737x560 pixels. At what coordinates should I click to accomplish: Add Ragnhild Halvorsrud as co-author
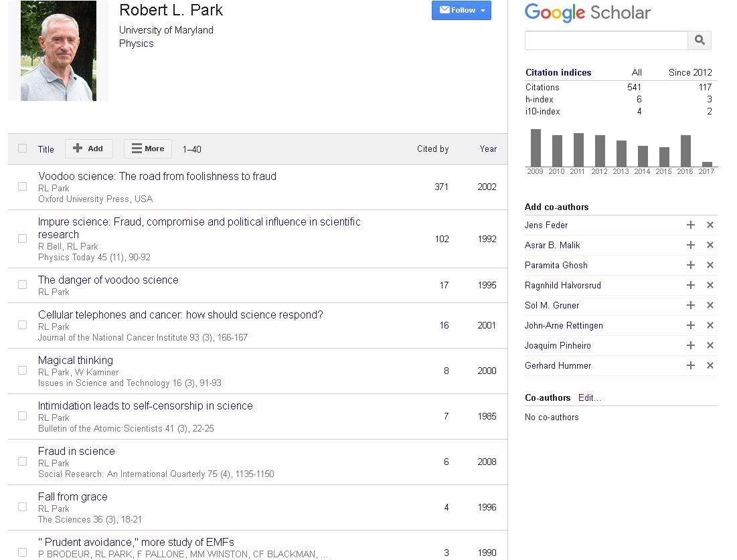[x=690, y=285]
